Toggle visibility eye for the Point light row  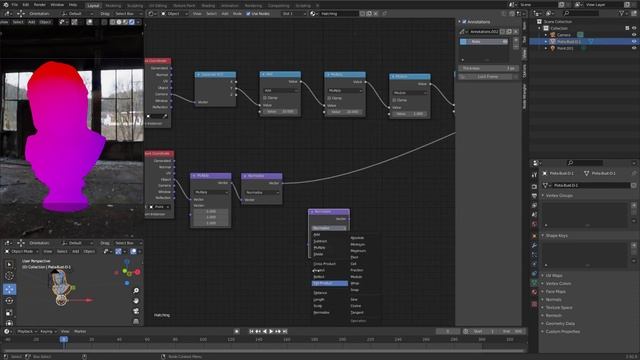point(634,48)
